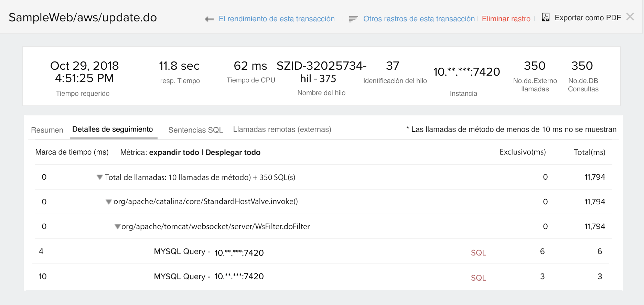644x305 pixels.
Task: Click 'Eliminar rastro' to delete trace
Action: 506,19
